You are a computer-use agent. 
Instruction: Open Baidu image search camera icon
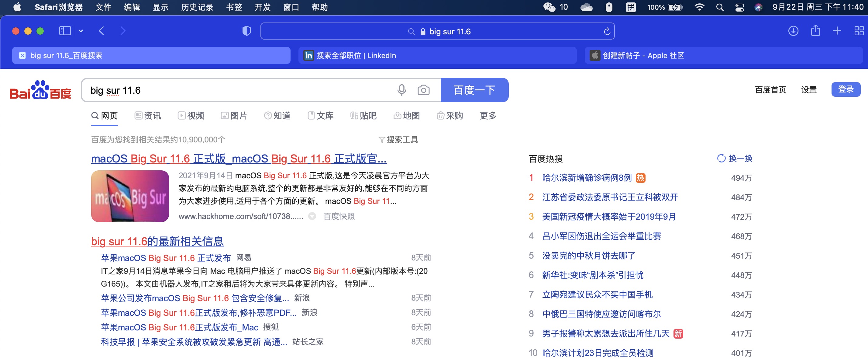(x=423, y=90)
